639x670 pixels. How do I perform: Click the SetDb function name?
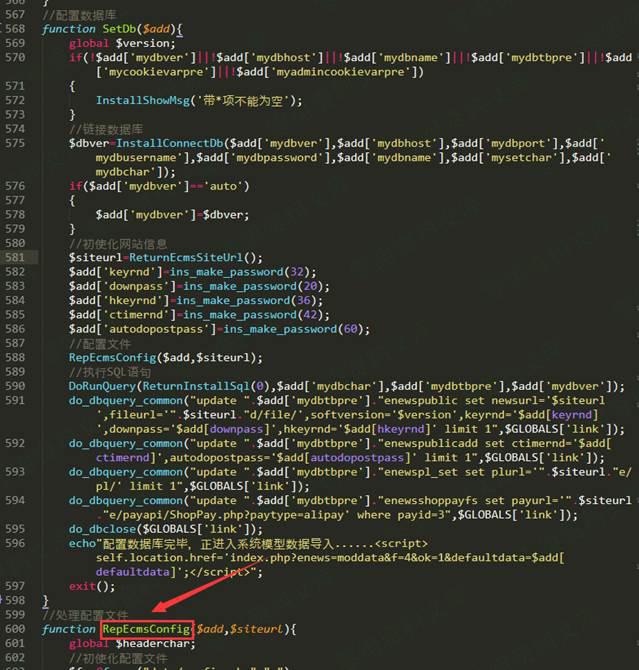(x=121, y=29)
